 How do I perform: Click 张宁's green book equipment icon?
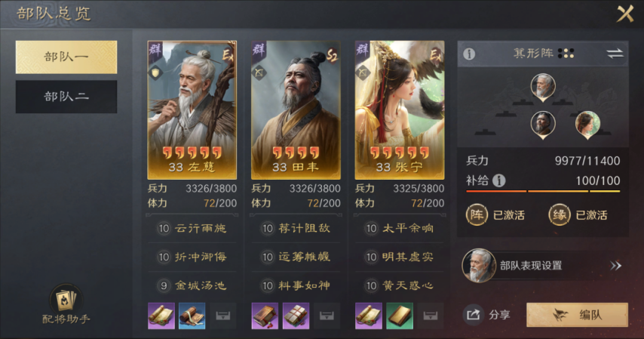pyautogui.click(x=399, y=316)
